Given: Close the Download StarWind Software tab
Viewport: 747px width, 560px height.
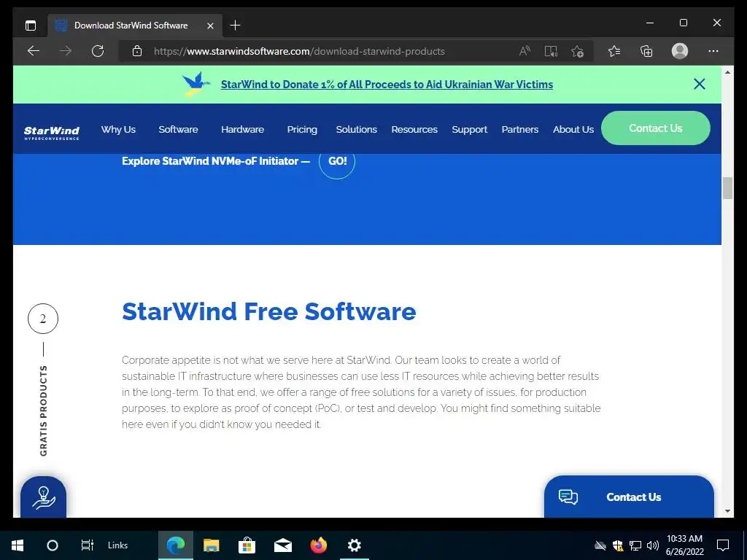Looking at the screenshot, I should pyautogui.click(x=210, y=26).
